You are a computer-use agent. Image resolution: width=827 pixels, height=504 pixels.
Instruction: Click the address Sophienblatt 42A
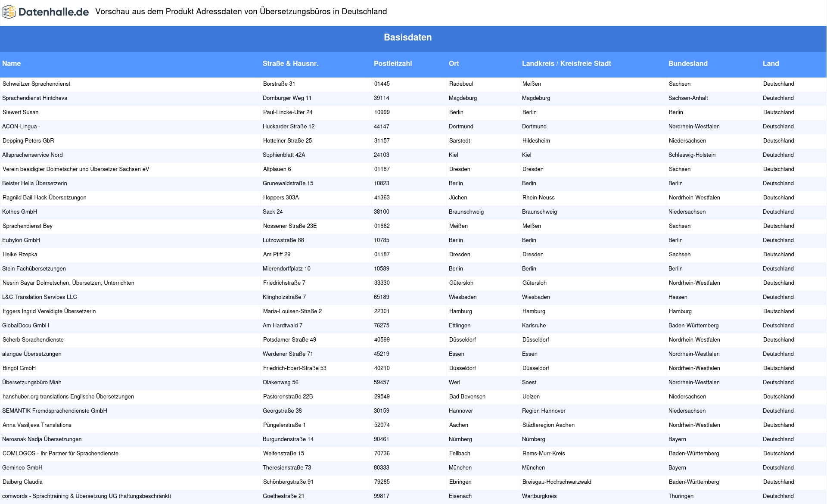tap(284, 155)
